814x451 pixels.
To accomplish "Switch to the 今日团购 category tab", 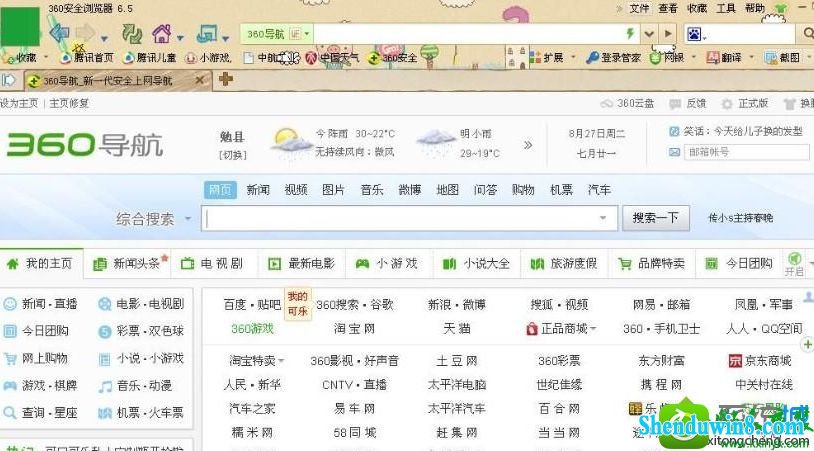I will (x=739, y=264).
